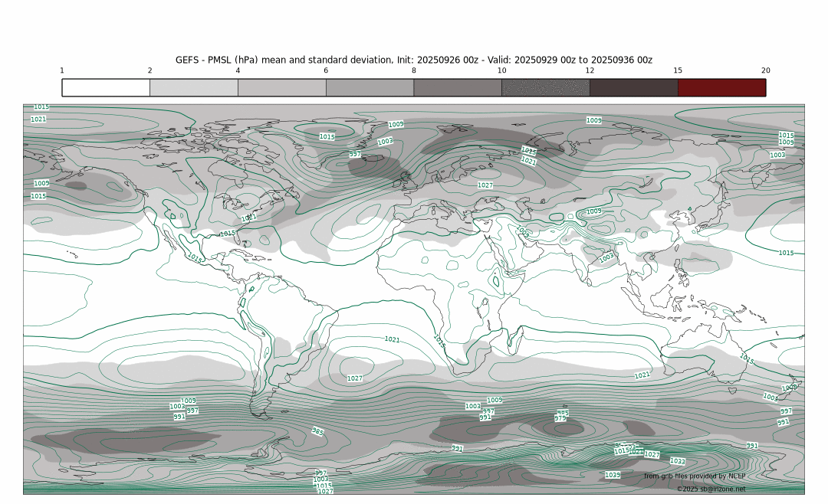Click the colorbar tick label 20
This screenshot has width=828, height=504.
point(765,70)
